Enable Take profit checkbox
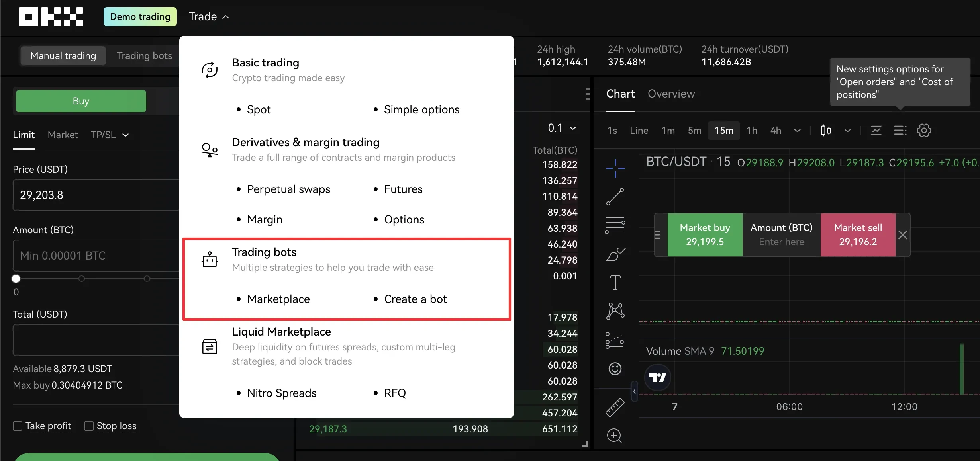 click(17, 426)
